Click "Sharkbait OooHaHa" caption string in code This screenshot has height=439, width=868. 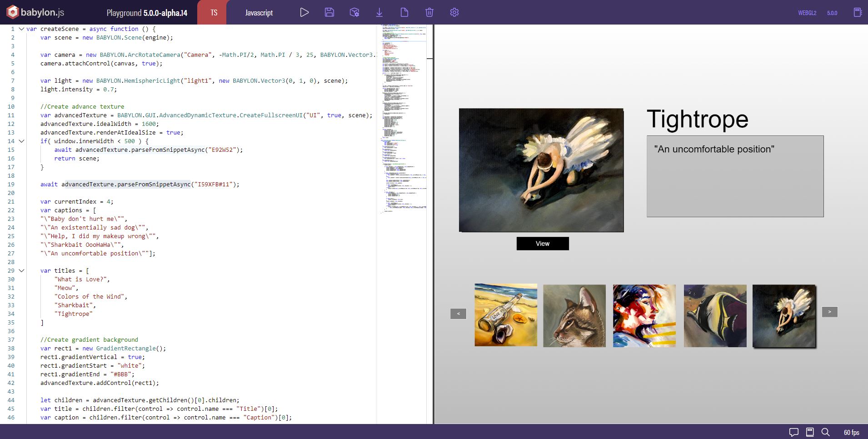tap(82, 245)
